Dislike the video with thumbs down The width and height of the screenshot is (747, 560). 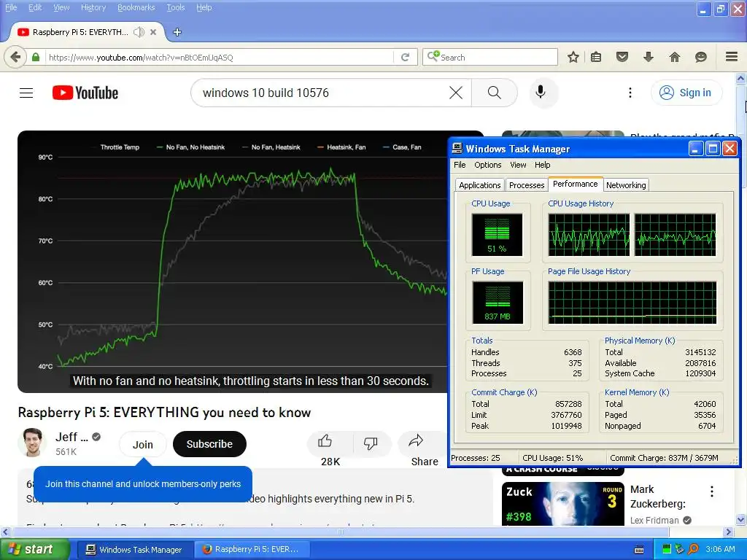[x=370, y=443]
